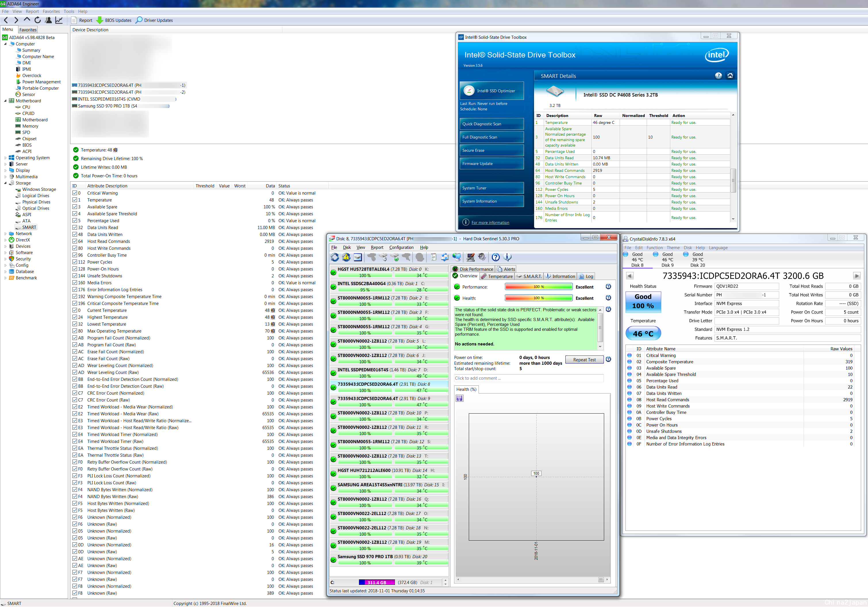Uncheck the Critical Warning attribute checkbox
Image resolution: width=868 pixels, height=607 pixels.
point(75,193)
